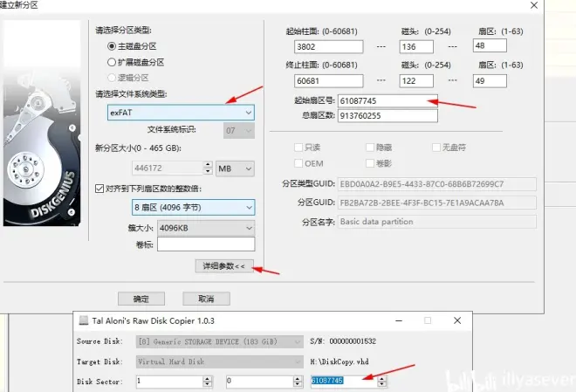Image resolution: width=576 pixels, height=392 pixels.
Task: Click the first Disk Sector field showing 1
Action: tap(169, 382)
